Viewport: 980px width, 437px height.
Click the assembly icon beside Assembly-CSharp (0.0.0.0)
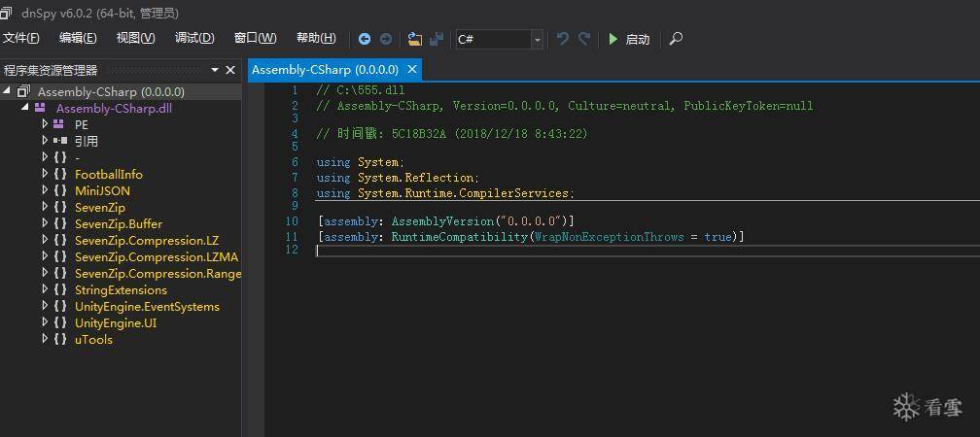tap(23, 91)
